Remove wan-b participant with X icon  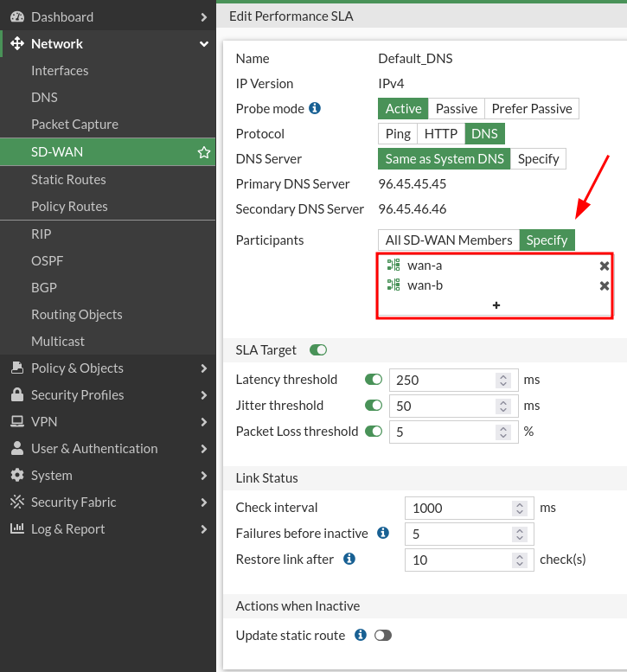[x=605, y=286]
